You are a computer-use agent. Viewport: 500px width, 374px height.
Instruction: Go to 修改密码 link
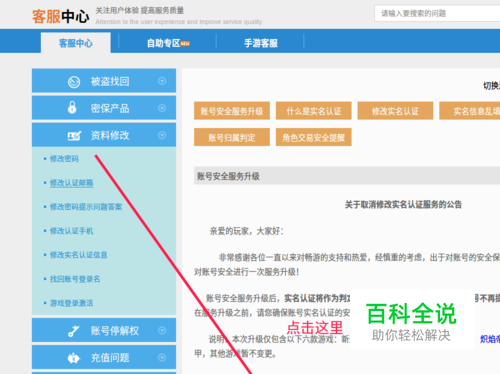tap(64, 159)
